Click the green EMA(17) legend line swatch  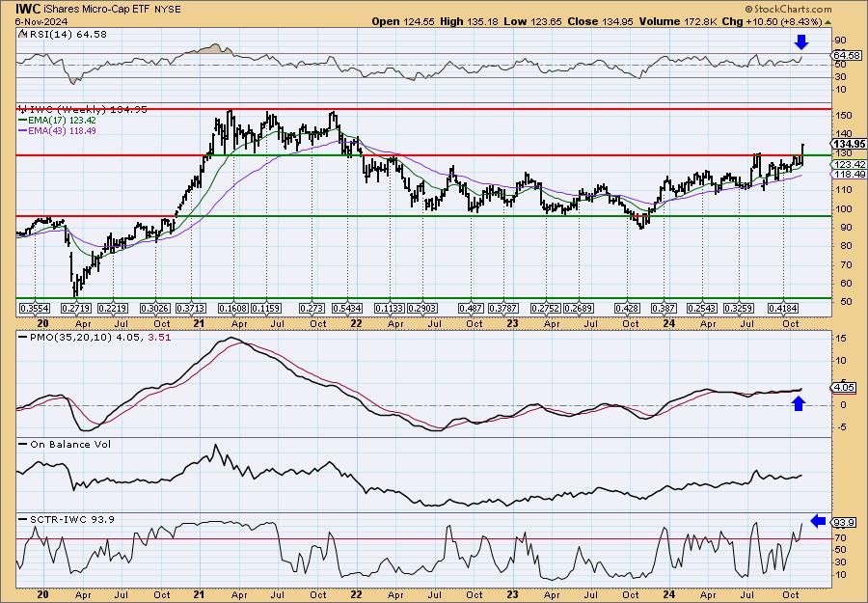tap(24, 121)
